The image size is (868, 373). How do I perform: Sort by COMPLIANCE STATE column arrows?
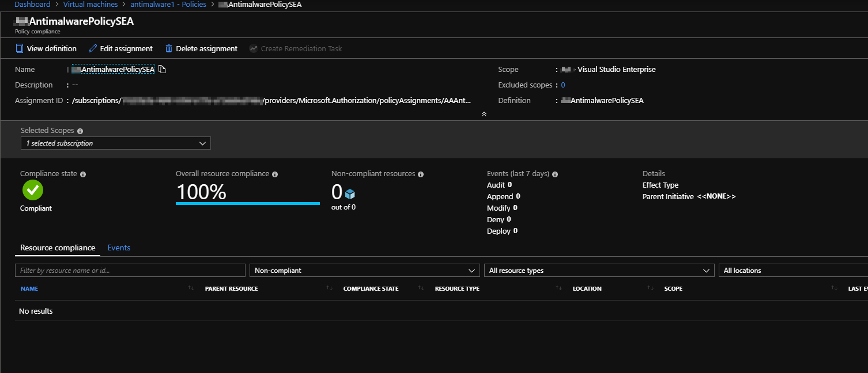(x=421, y=288)
